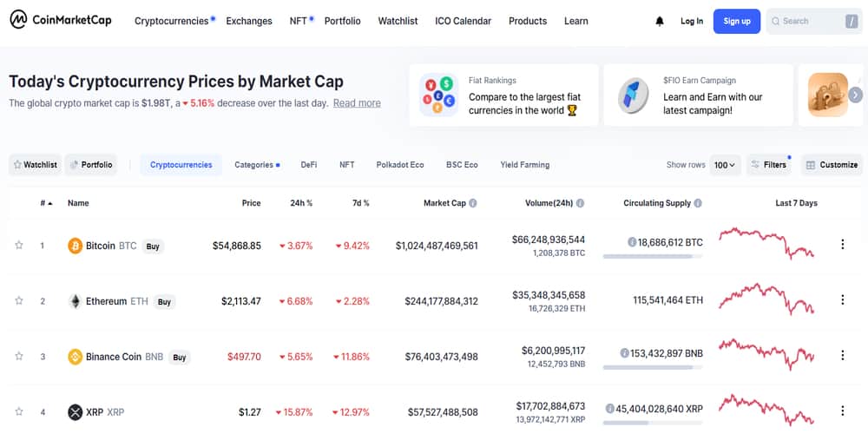Toggle the Ethereum watchlist star

pyautogui.click(x=19, y=301)
